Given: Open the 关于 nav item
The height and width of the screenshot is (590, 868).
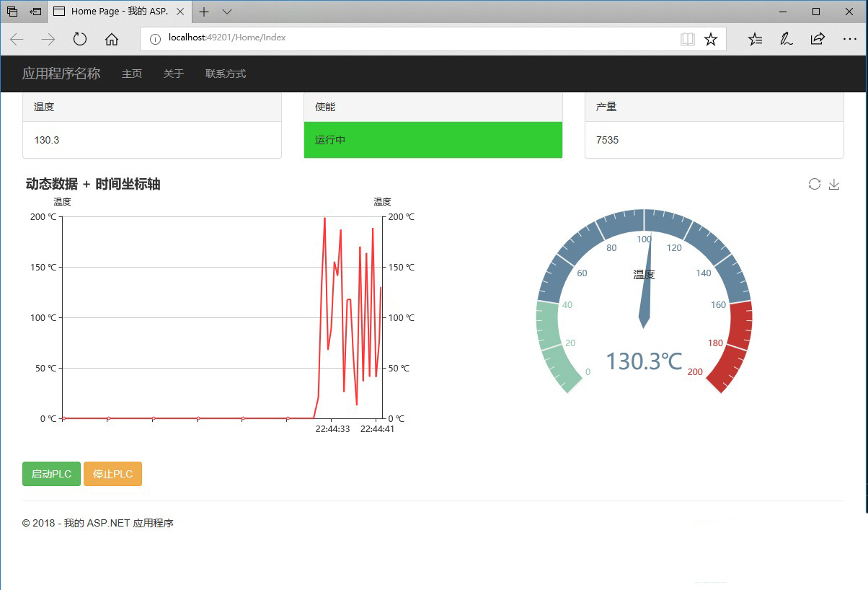Looking at the screenshot, I should [174, 74].
